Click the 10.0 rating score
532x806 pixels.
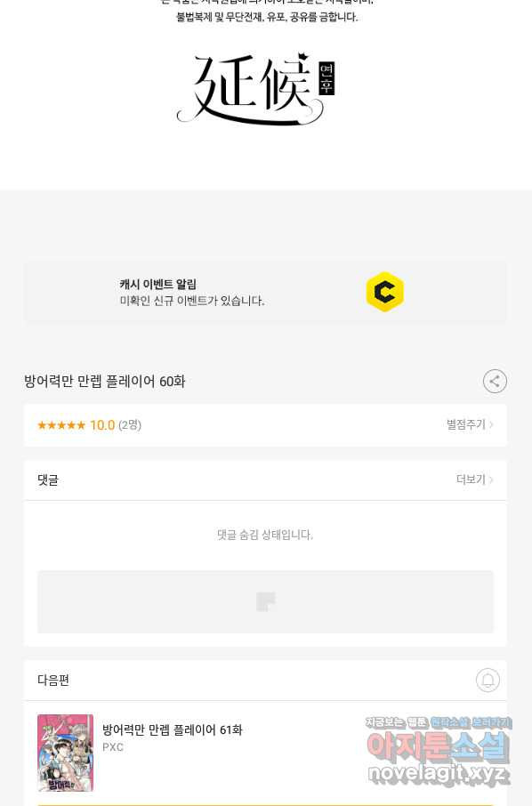click(102, 425)
